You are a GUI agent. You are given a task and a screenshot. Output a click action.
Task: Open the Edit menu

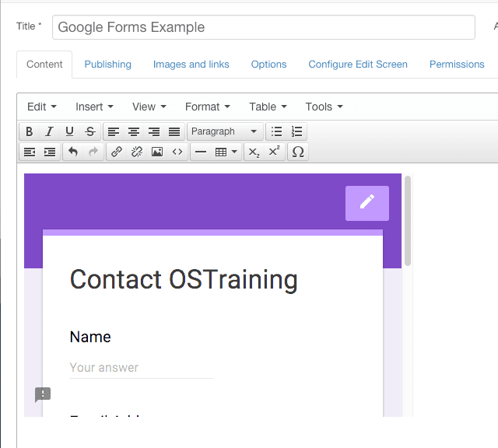coord(42,107)
